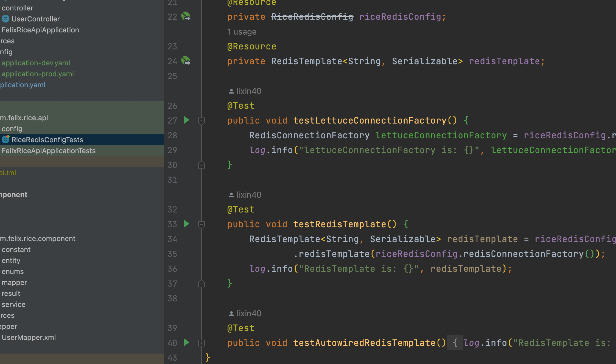
Task: Click fold end marker at line 30
Action: pyautogui.click(x=201, y=165)
